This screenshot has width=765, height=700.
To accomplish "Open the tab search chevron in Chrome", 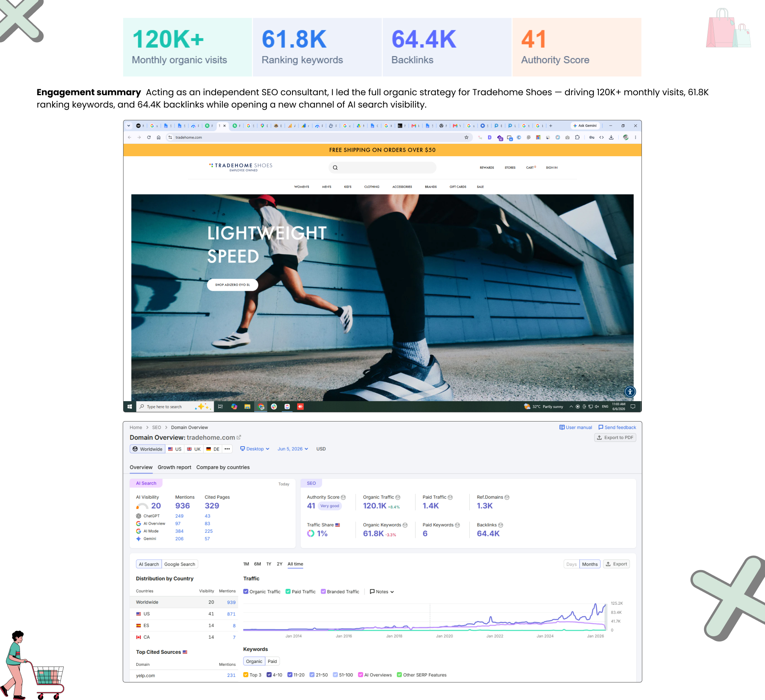I will [x=129, y=125].
